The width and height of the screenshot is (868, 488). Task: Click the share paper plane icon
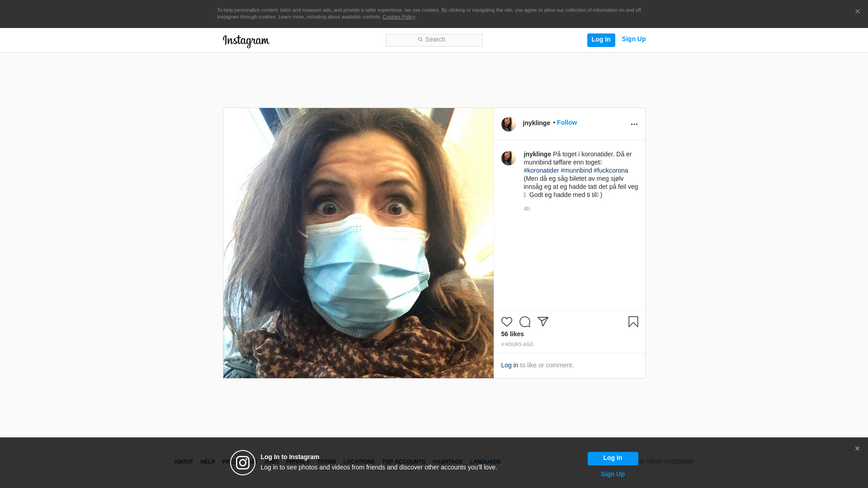(x=542, y=322)
